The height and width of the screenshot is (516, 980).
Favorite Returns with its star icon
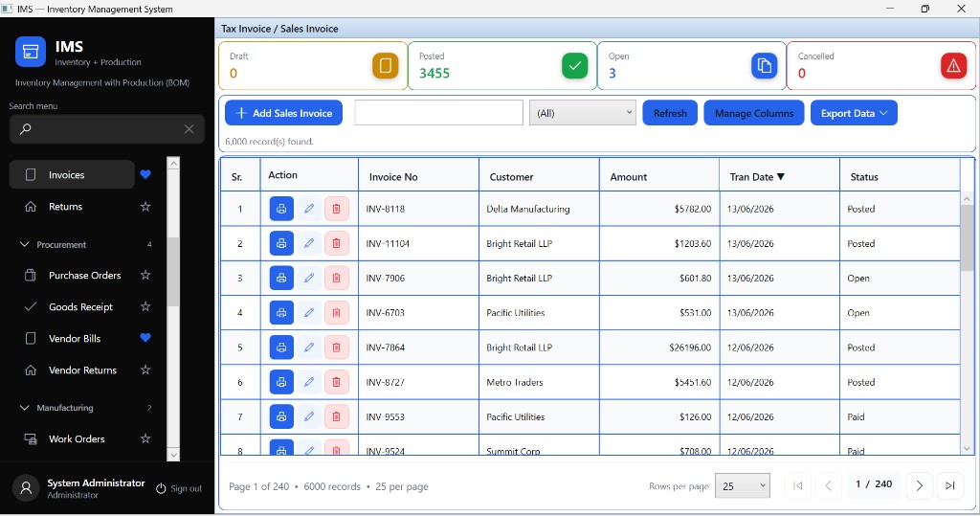145,207
